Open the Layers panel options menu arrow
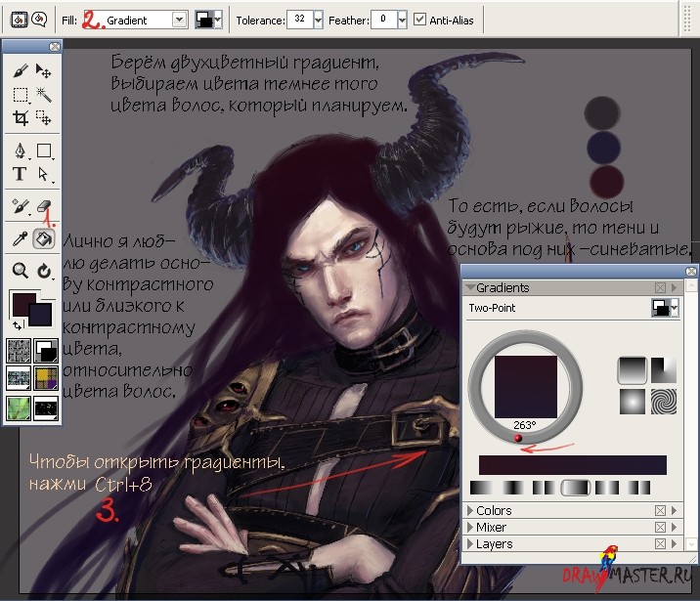Viewport: 700px width, 601px height. [x=675, y=544]
